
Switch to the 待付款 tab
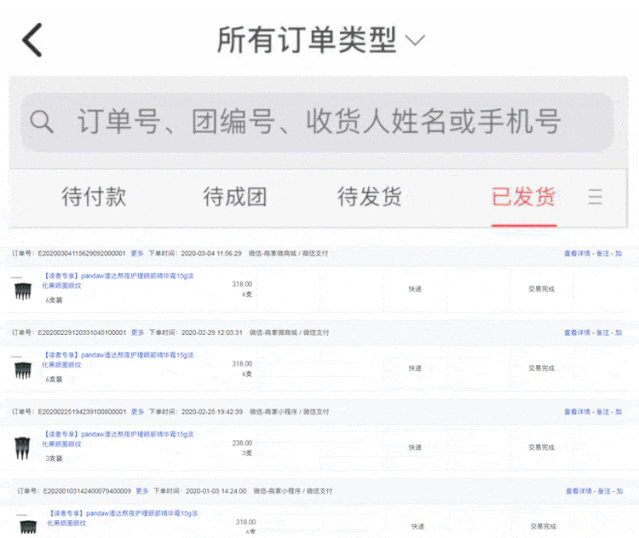click(x=94, y=197)
